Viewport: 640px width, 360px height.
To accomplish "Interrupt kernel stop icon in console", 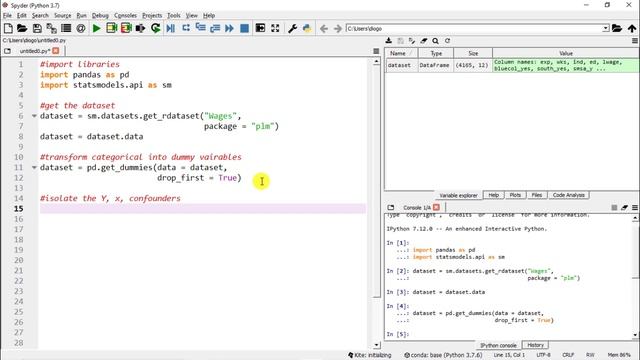I will (614, 208).
